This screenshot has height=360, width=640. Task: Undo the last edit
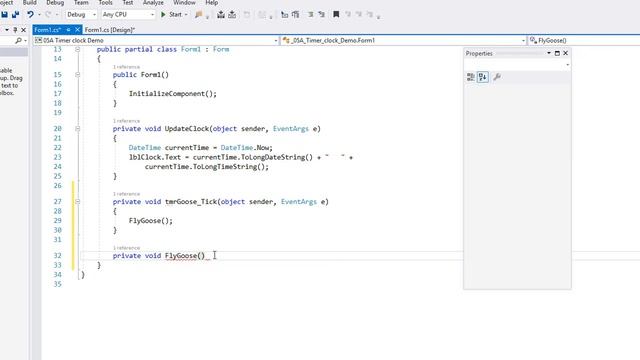30,14
